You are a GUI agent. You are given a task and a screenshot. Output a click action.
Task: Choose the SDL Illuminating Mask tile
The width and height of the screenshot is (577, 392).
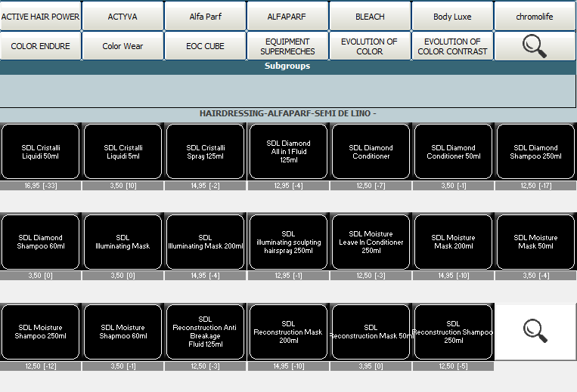click(123, 242)
